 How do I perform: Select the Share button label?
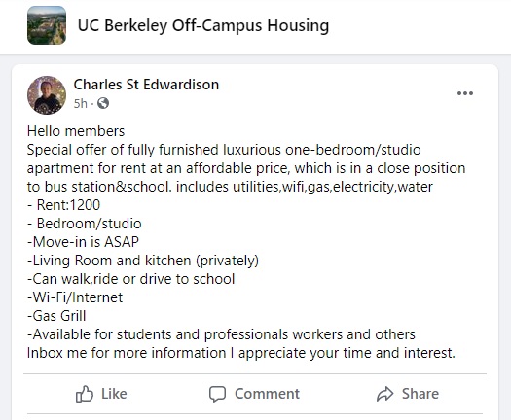[420, 394]
